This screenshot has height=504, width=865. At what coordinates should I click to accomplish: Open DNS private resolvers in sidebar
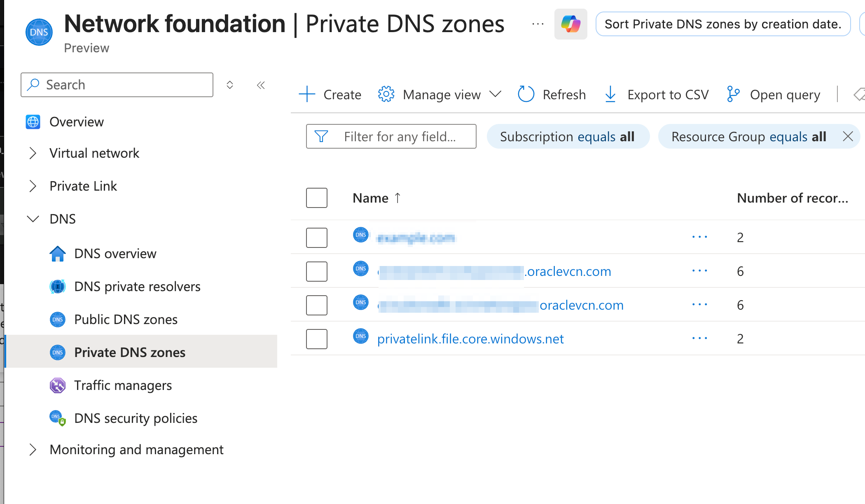point(137,287)
